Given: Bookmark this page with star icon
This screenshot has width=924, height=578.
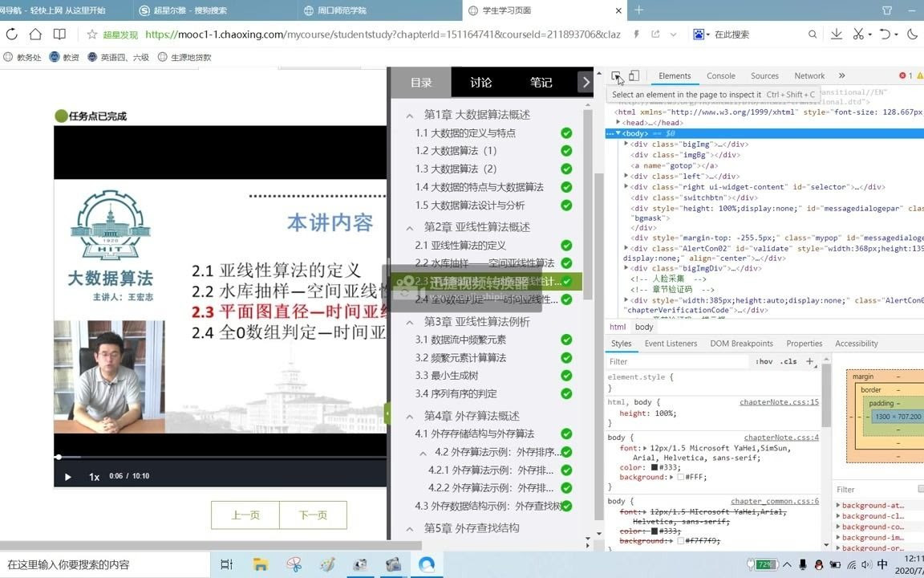Looking at the screenshot, I should [x=92, y=35].
